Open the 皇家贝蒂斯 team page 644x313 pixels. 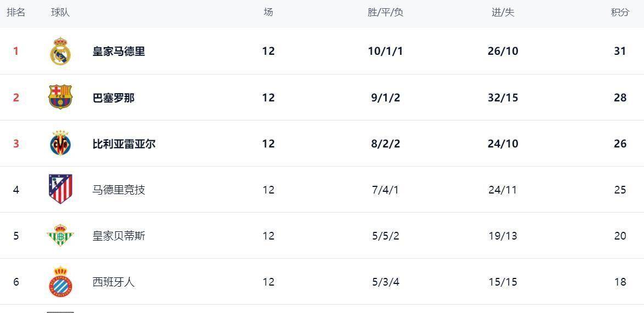pos(119,236)
